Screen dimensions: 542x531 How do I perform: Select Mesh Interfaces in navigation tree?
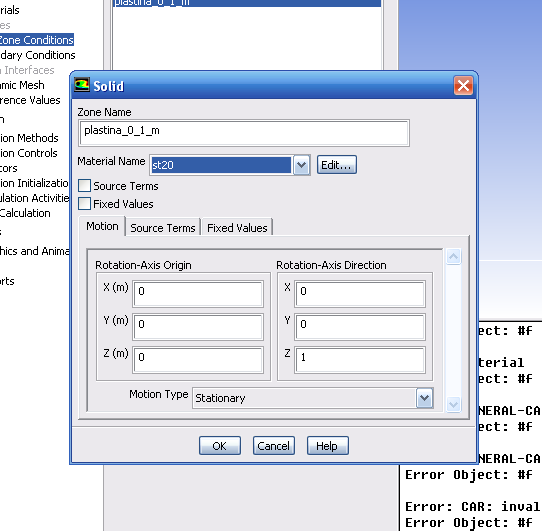[x=27, y=70]
